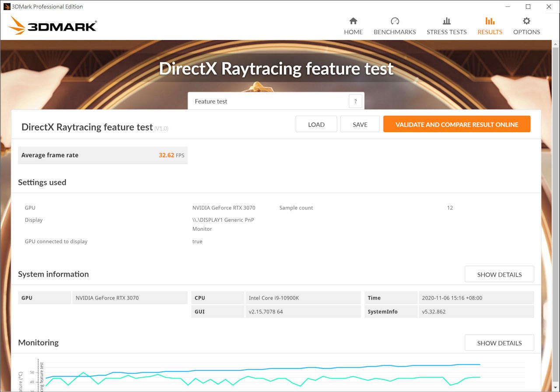The width and height of the screenshot is (560, 392).
Task: Click the Monitoring heading
Action: point(38,343)
